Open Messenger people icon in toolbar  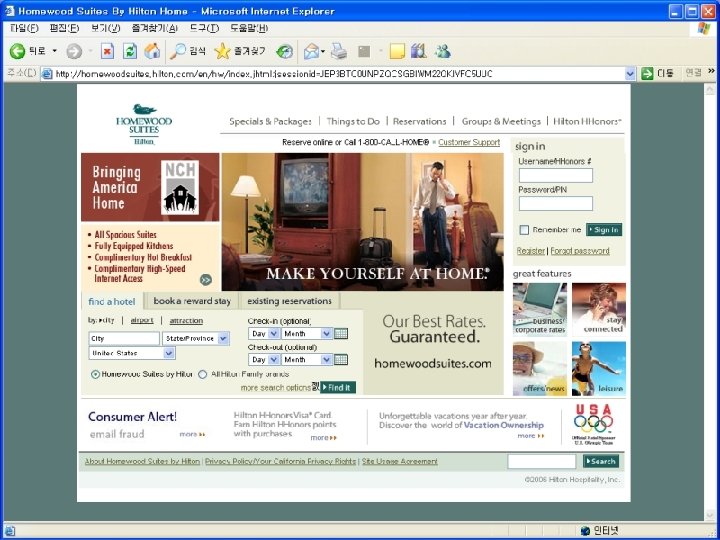443,51
